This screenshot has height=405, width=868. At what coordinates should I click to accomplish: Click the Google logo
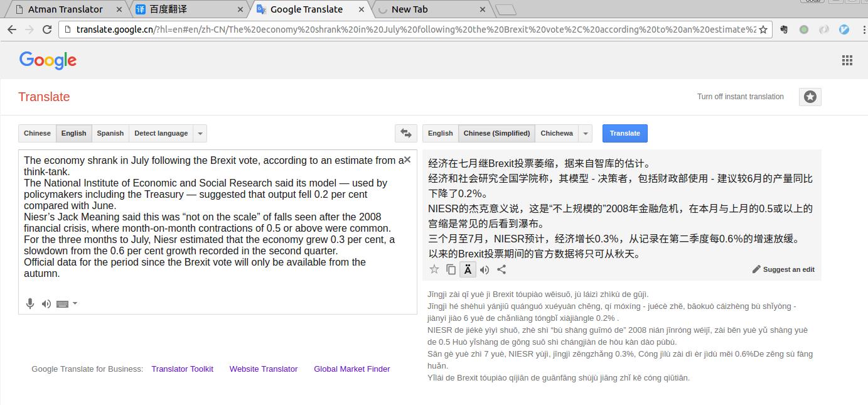(48, 61)
